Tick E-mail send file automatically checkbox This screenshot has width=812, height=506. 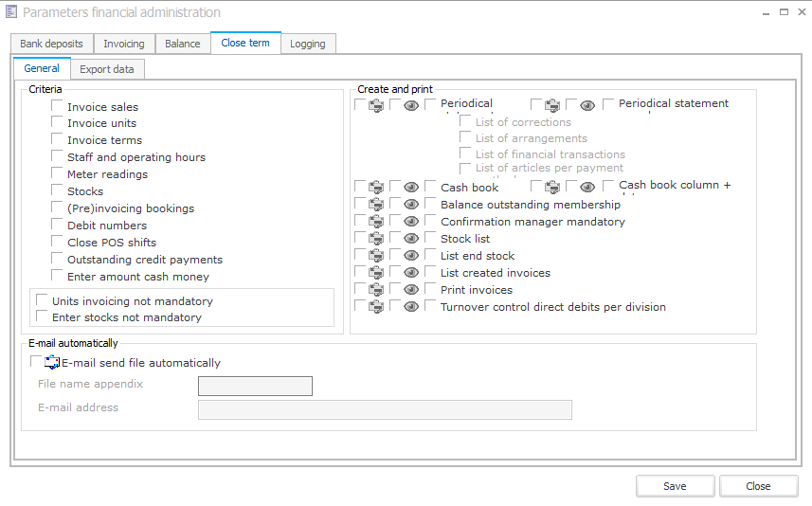tap(36, 361)
